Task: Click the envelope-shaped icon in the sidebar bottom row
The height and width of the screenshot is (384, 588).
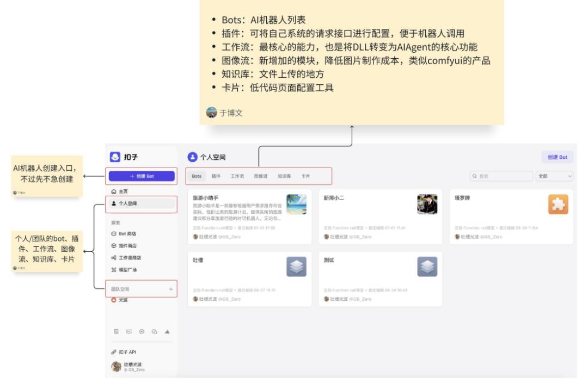Action: tap(129, 332)
